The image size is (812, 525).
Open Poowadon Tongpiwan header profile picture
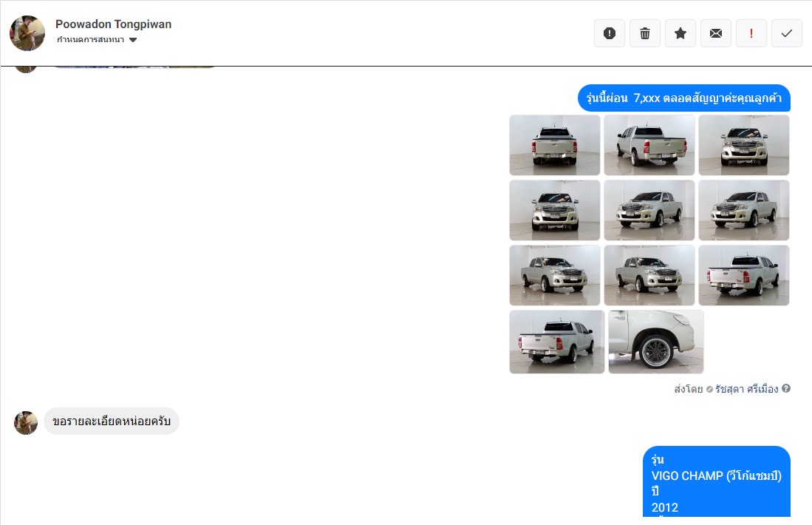pos(27,33)
